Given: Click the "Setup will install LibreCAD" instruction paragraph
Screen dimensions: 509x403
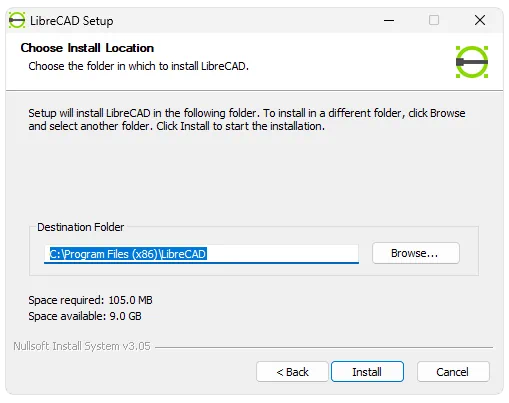Looking at the screenshot, I should [x=247, y=120].
